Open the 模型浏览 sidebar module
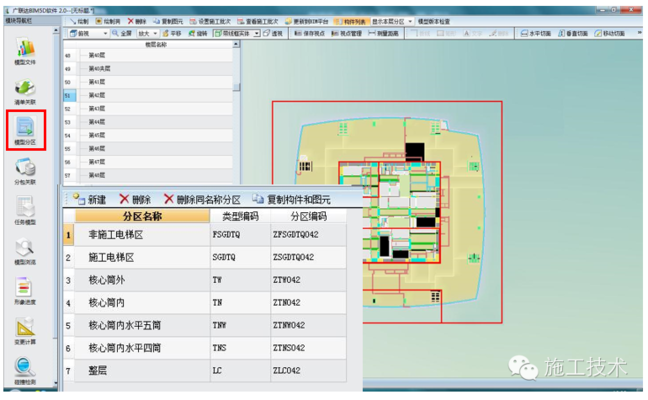This screenshot has width=648, height=400. 25,250
